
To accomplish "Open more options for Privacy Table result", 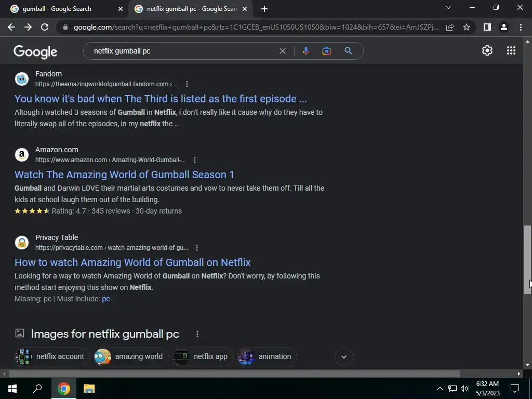I will pyautogui.click(x=197, y=248).
